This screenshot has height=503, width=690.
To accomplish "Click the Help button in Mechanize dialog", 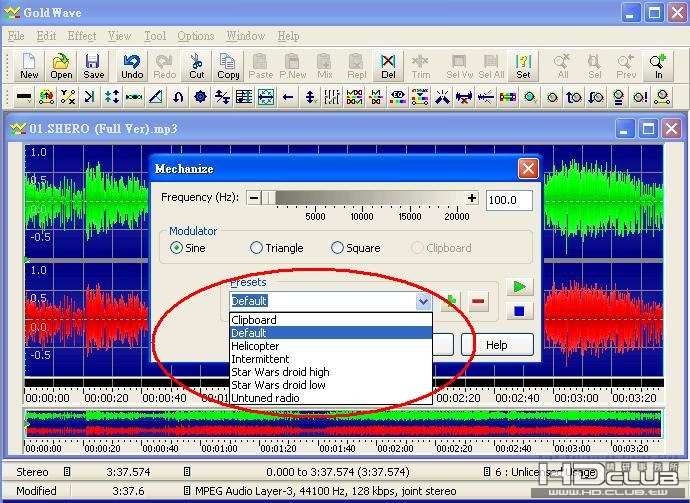I will [x=497, y=345].
